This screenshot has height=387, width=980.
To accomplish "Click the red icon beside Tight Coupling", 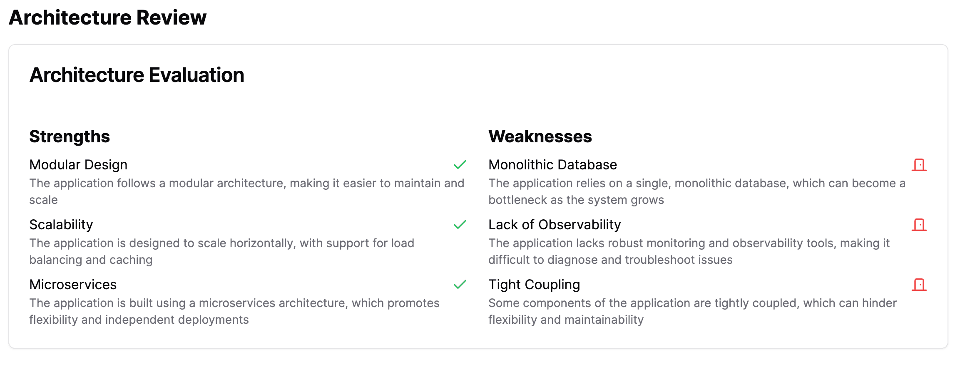I will [919, 285].
